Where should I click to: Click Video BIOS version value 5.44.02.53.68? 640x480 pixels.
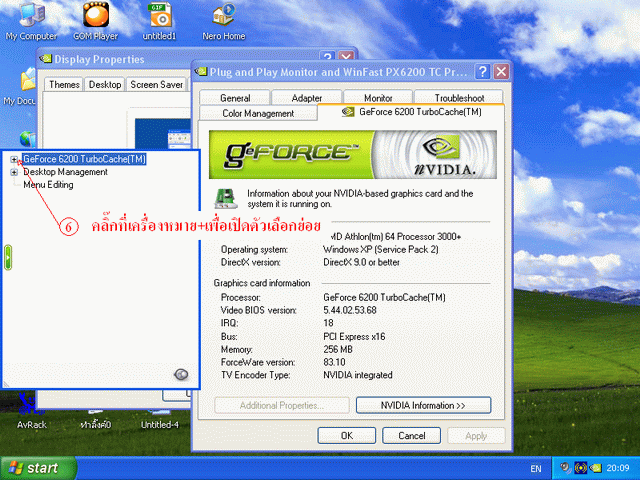pyautogui.click(x=350, y=310)
